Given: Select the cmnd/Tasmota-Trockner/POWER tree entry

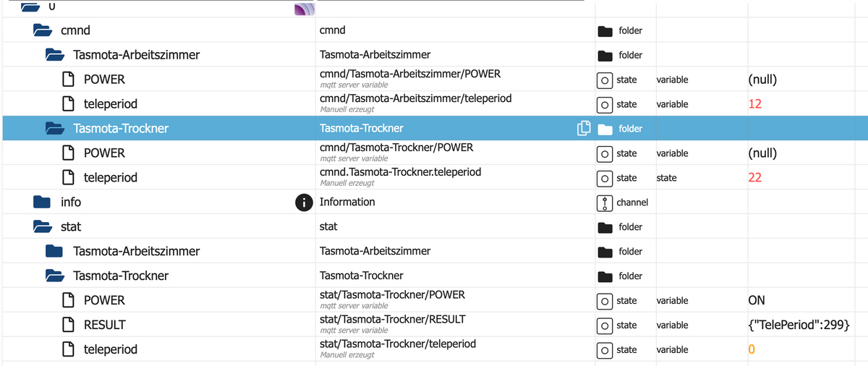Looking at the screenshot, I should (104, 153).
